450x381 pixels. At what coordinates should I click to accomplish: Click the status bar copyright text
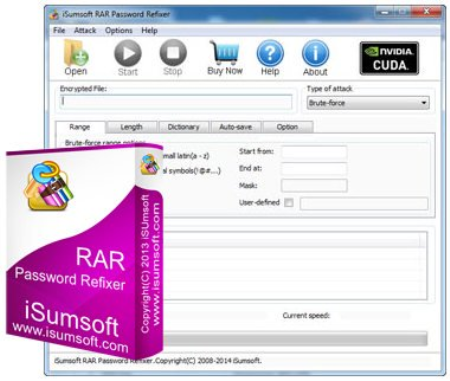point(158,361)
